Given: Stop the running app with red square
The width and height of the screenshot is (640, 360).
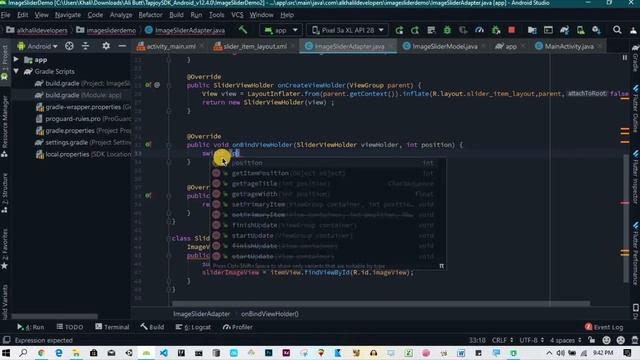Looking at the screenshot, I should [x=511, y=30].
